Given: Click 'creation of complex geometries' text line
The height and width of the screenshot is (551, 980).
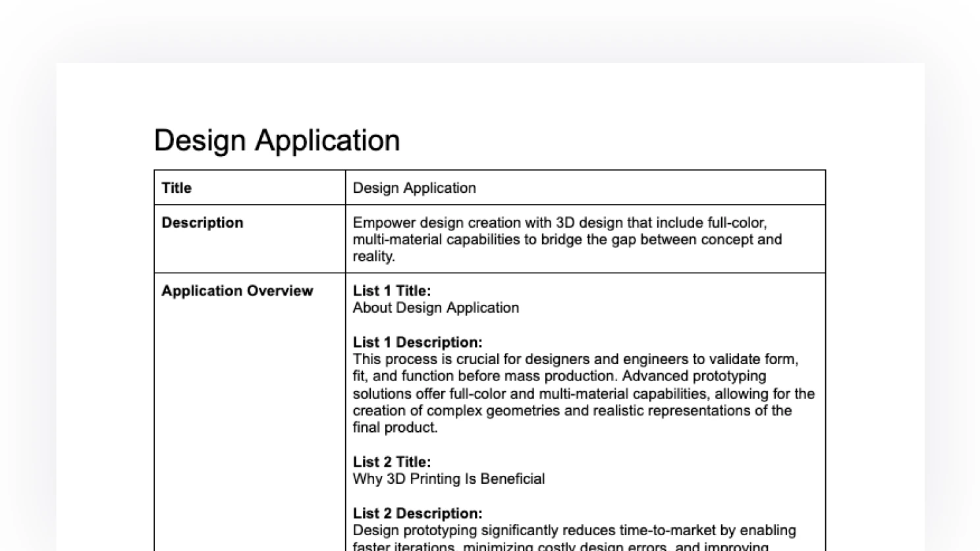Looking at the screenshot, I should (572, 411).
